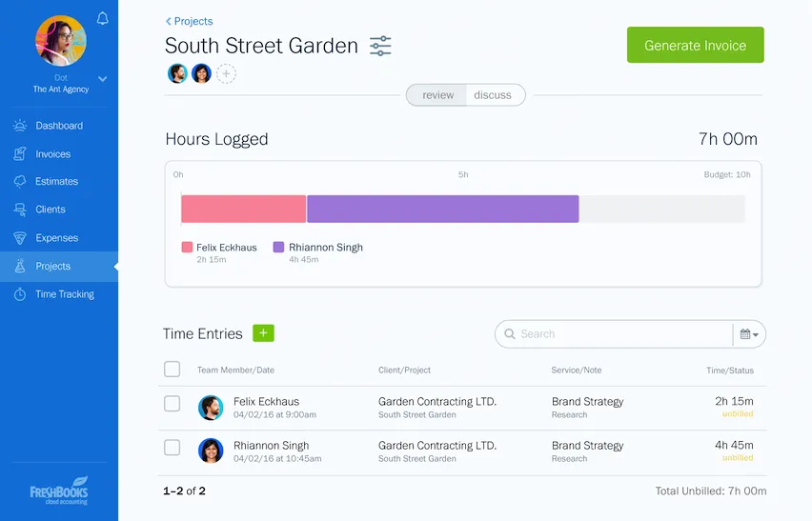Click the Generate Invoice button
The image size is (812, 521).
click(x=695, y=45)
